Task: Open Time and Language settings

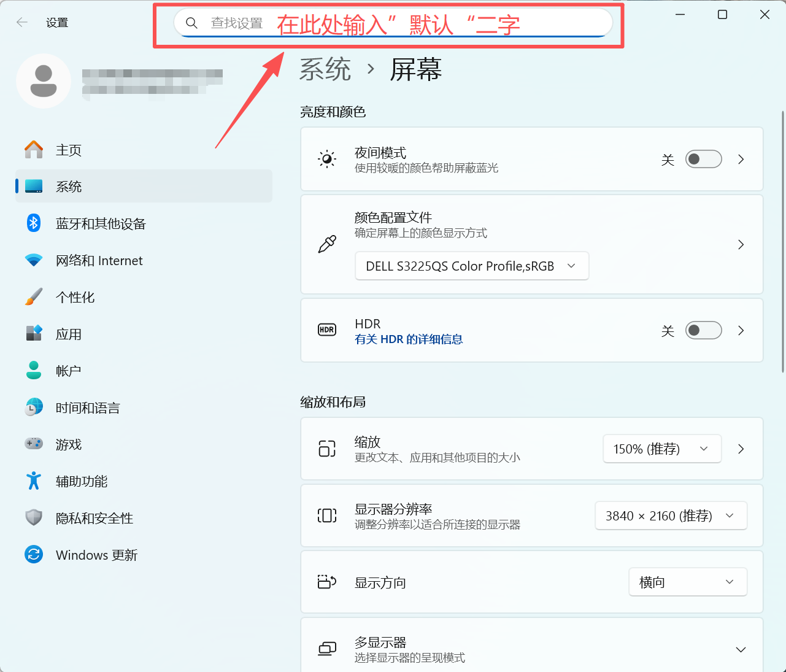Action: pos(88,408)
